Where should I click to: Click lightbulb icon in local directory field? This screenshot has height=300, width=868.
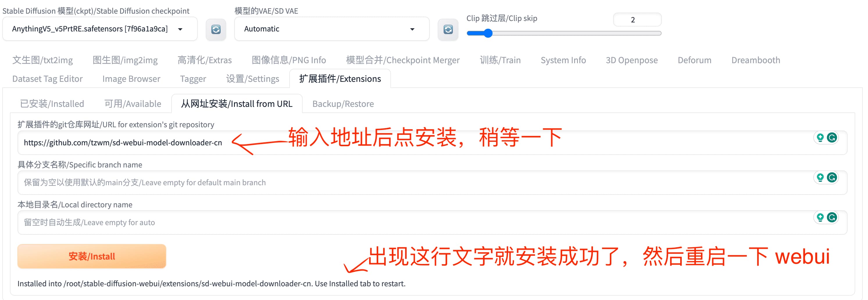tap(820, 217)
